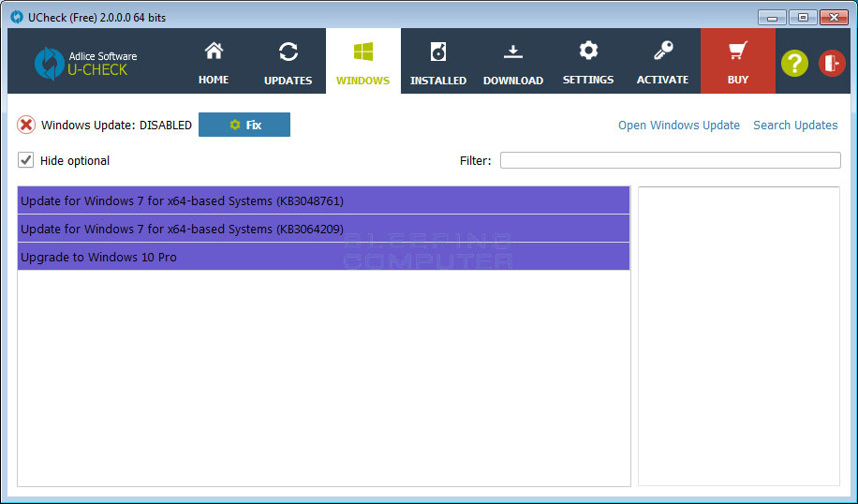Open Windows Update link
This screenshot has height=504, width=858.
click(678, 126)
